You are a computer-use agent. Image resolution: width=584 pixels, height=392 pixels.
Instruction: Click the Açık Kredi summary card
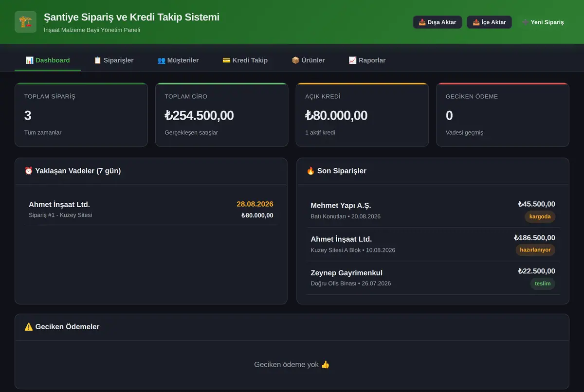(362, 115)
